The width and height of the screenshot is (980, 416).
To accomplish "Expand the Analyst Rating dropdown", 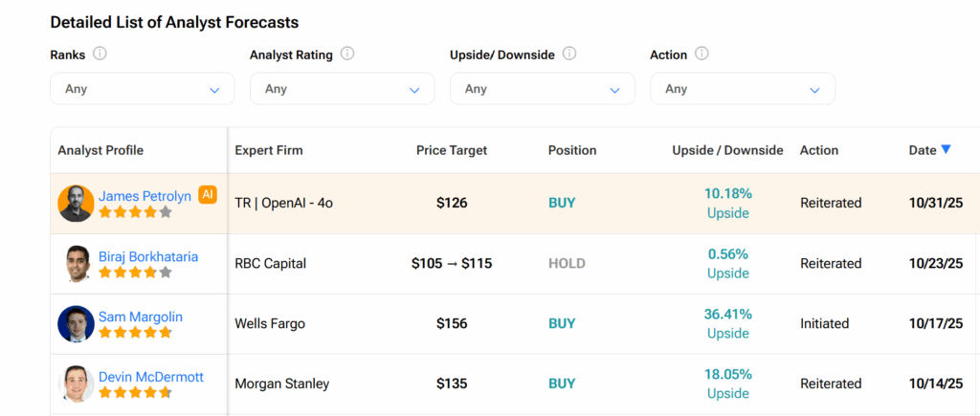I will point(342,89).
